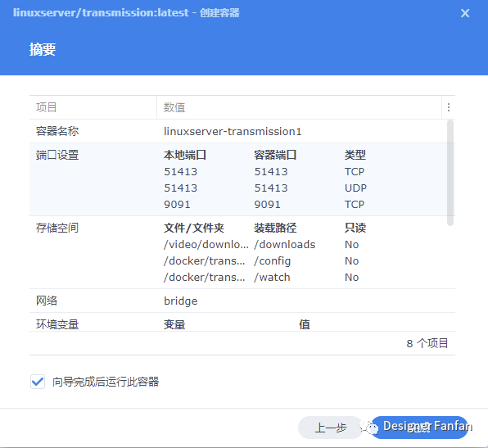Select the 网络 row label
This screenshot has height=448, width=488.
point(47,301)
